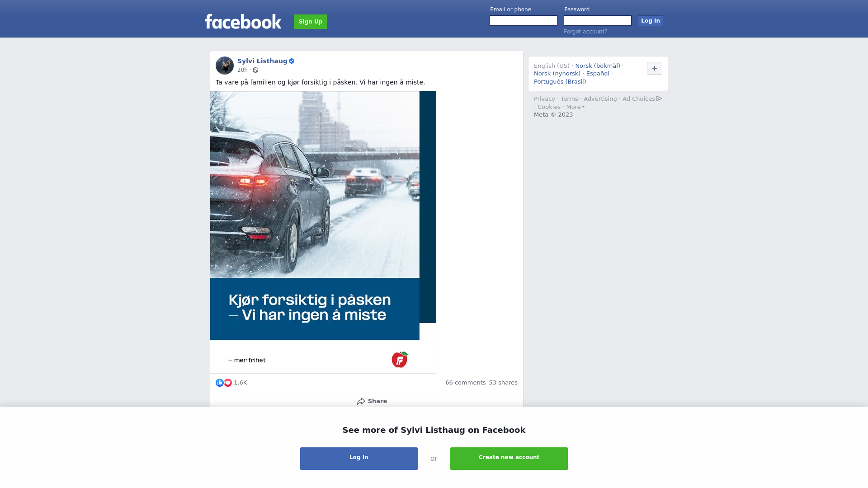Image resolution: width=868 pixels, height=488 pixels.
Task: Open the Forgot account? link
Action: [x=585, y=32]
